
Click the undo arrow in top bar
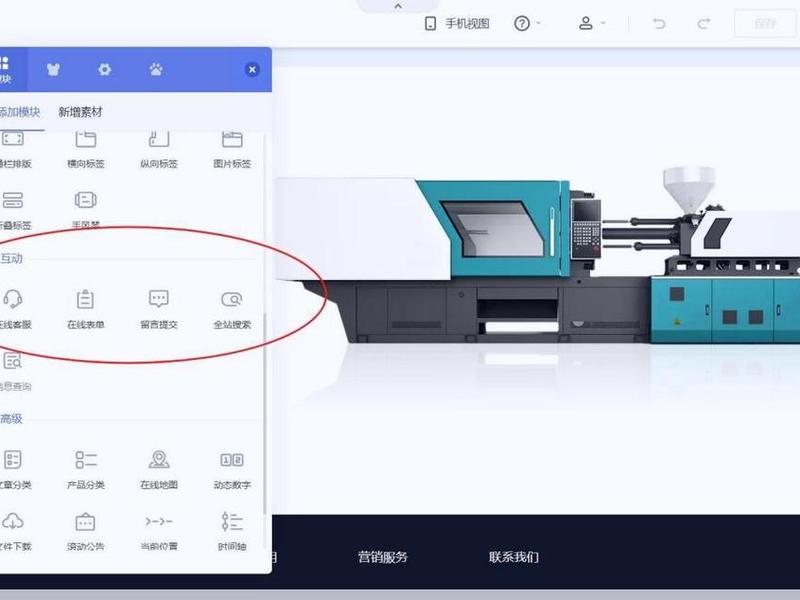[659, 23]
